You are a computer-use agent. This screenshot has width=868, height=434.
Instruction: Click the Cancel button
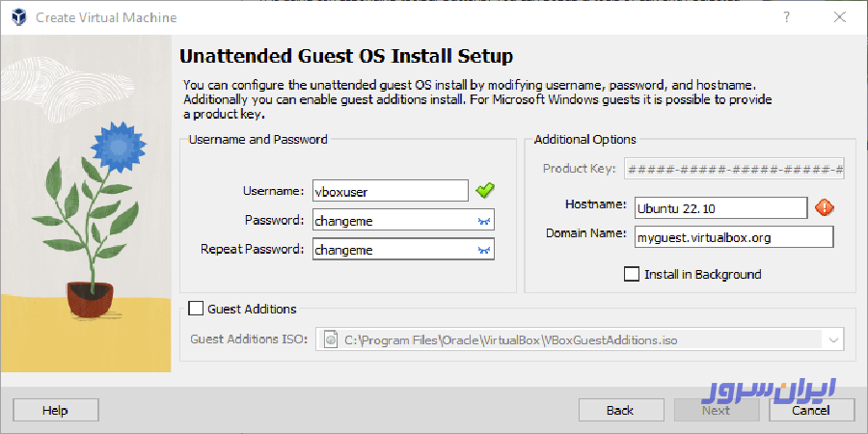[x=810, y=410]
